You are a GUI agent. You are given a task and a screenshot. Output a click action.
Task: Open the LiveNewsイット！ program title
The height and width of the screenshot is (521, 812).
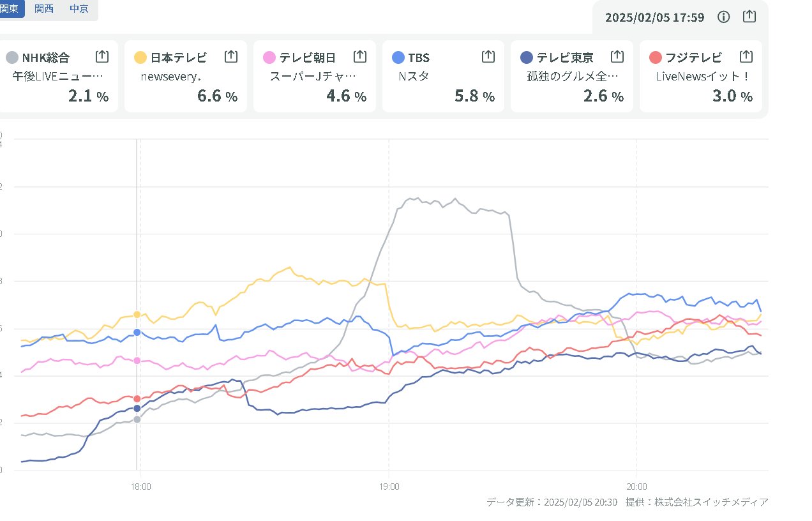[x=702, y=76]
